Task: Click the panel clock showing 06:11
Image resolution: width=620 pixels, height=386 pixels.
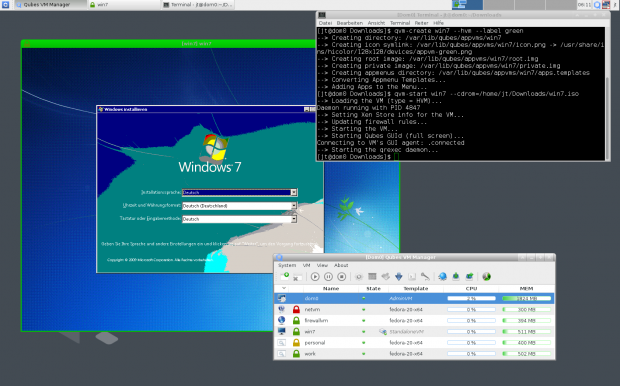Action: [584, 5]
